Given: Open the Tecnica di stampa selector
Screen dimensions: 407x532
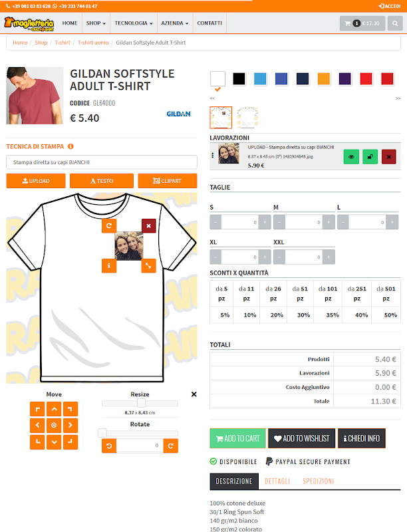Looking at the screenshot, I should pyautogui.click(x=102, y=162).
